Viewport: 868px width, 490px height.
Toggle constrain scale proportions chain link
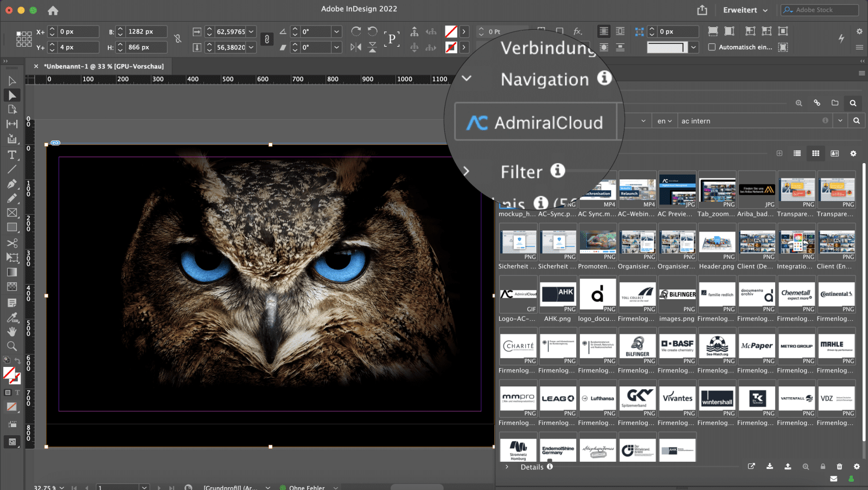(x=266, y=39)
